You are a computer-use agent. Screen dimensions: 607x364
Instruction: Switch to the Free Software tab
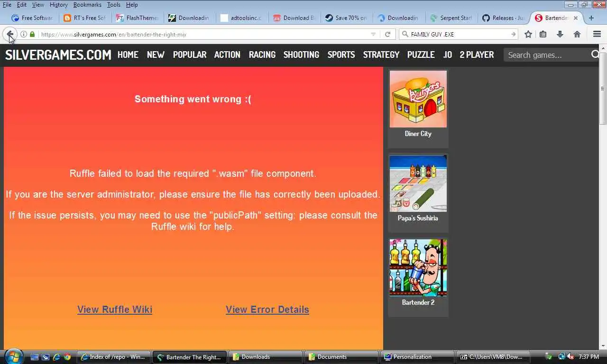32,18
